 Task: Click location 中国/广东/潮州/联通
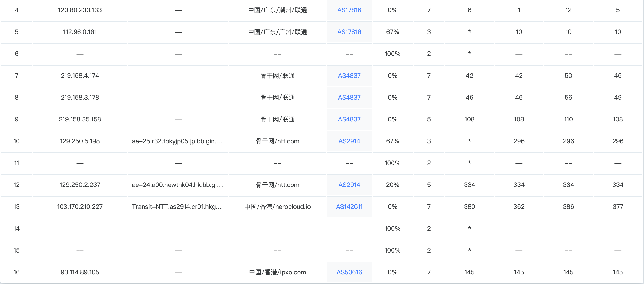[277, 10]
